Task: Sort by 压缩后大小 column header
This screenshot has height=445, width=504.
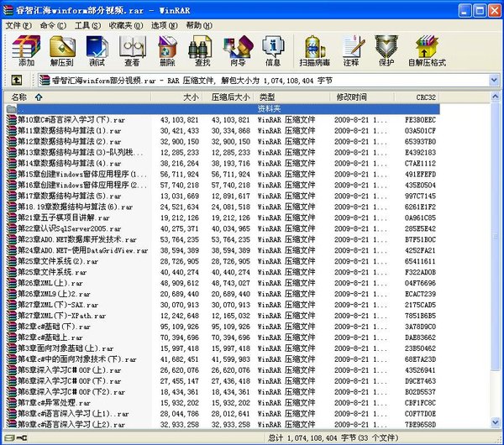Action: coord(228,97)
